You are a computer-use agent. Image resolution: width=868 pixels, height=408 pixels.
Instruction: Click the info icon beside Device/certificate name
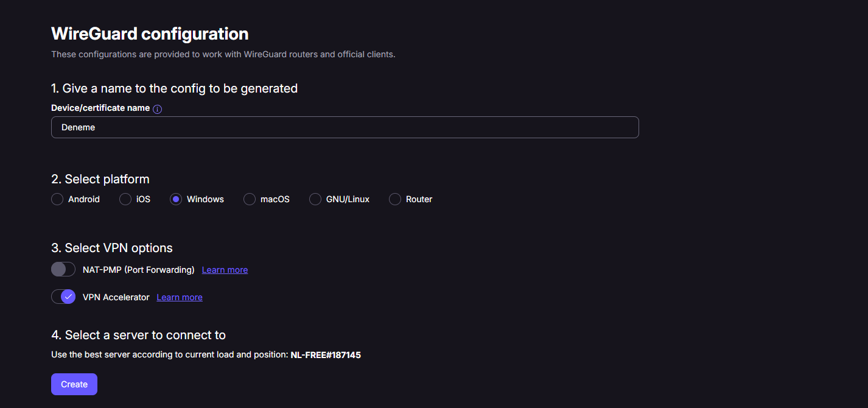pyautogui.click(x=157, y=109)
